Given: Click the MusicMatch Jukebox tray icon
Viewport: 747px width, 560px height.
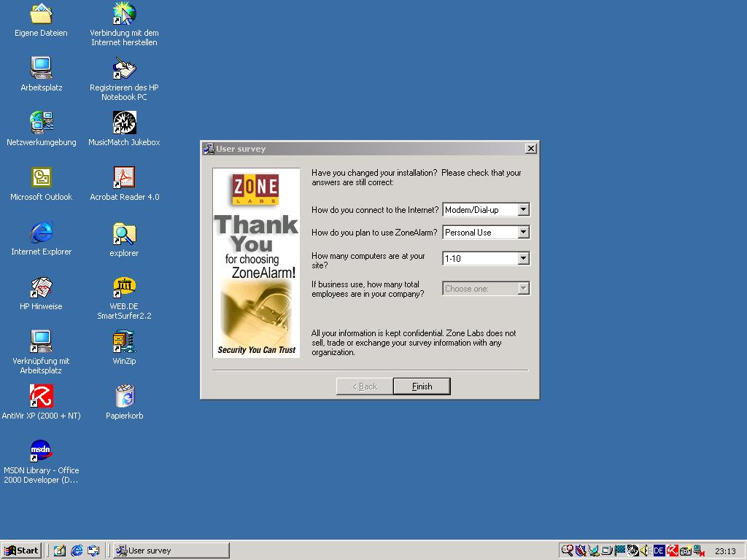Looking at the screenshot, I should click(x=632, y=551).
